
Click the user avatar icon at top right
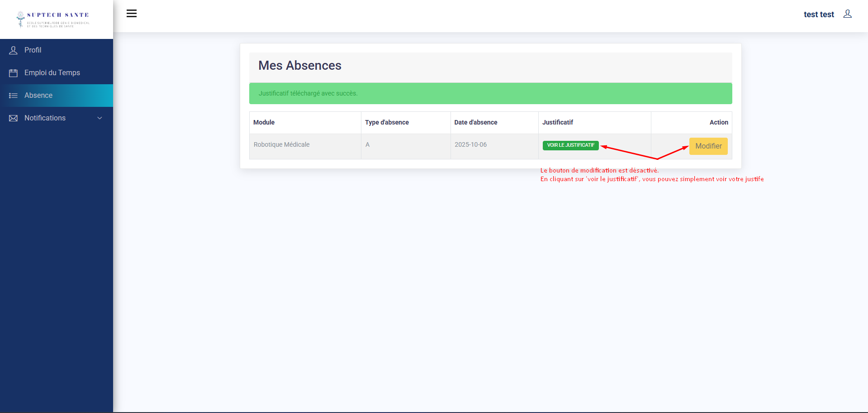point(847,14)
